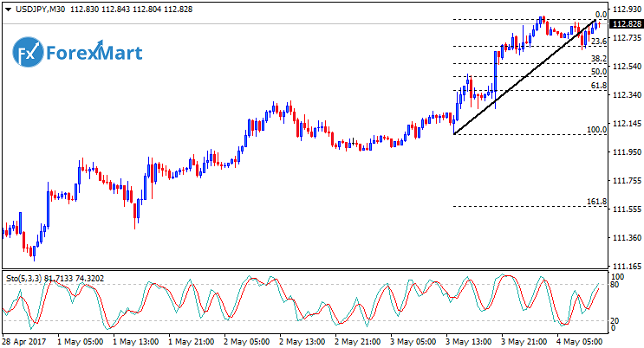The height and width of the screenshot is (348, 644).
Task: Click the 0.0 Fibonacci level label
Action: (600, 15)
